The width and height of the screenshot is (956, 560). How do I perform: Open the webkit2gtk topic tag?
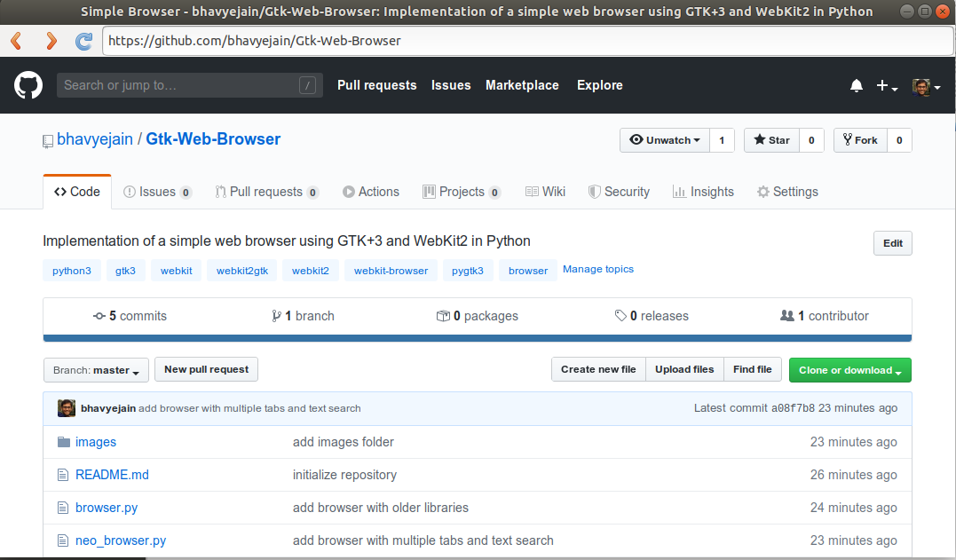pyautogui.click(x=242, y=271)
